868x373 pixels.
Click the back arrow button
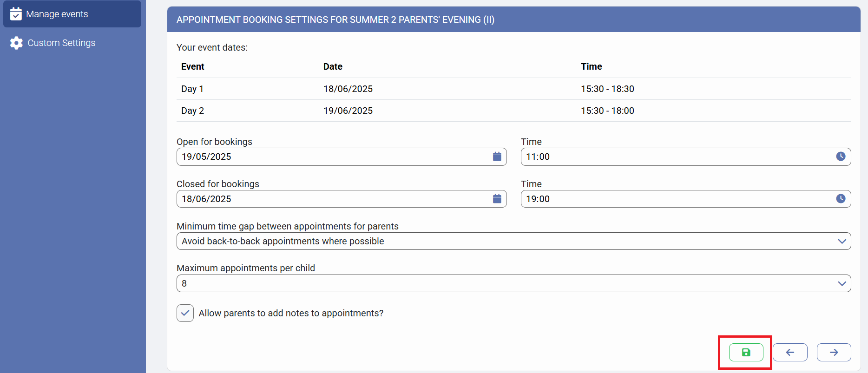click(x=790, y=352)
